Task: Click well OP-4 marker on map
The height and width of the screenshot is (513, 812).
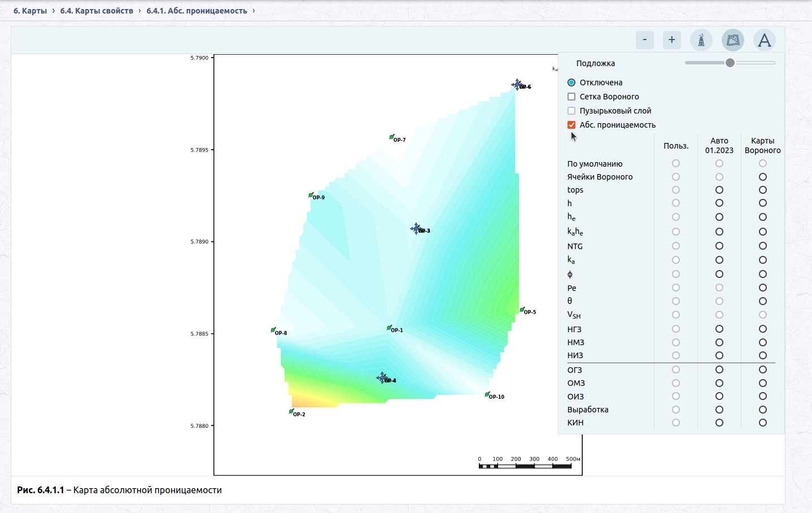Action: click(x=382, y=378)
